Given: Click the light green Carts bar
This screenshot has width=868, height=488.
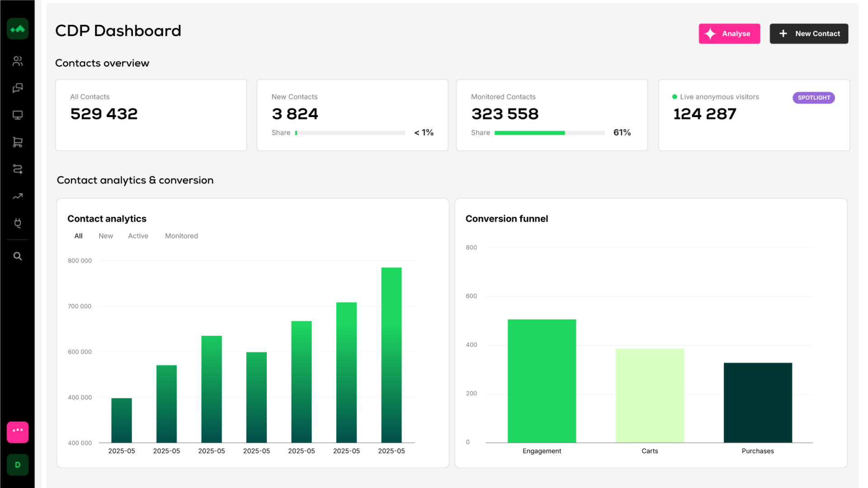Looking at the screenshot, I should point(650,395).
